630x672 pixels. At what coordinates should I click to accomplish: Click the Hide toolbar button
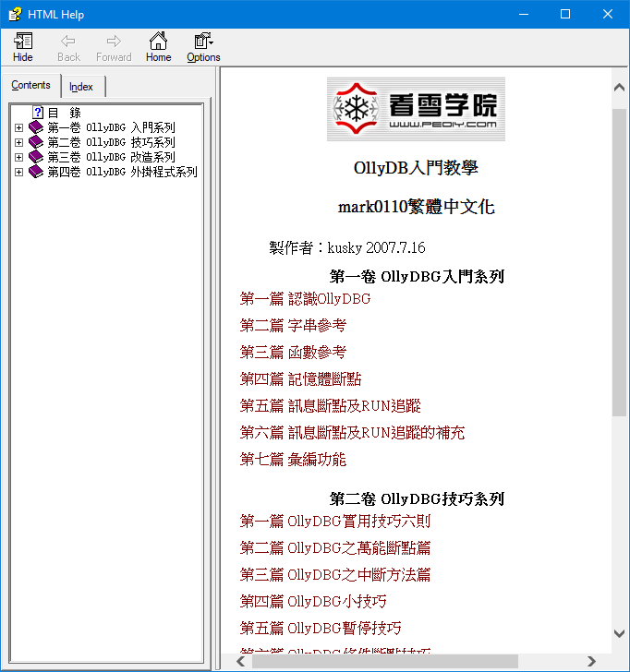[23, 47]
